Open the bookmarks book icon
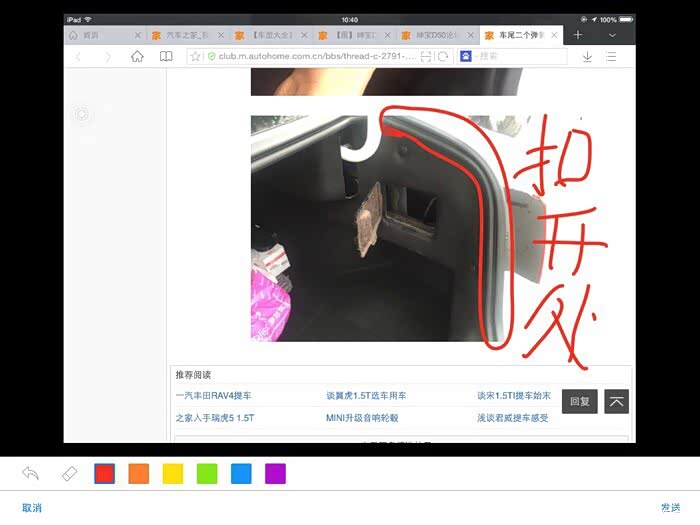Image resolution: width=700 pixels, height=525 pixels. pos(166,57)
